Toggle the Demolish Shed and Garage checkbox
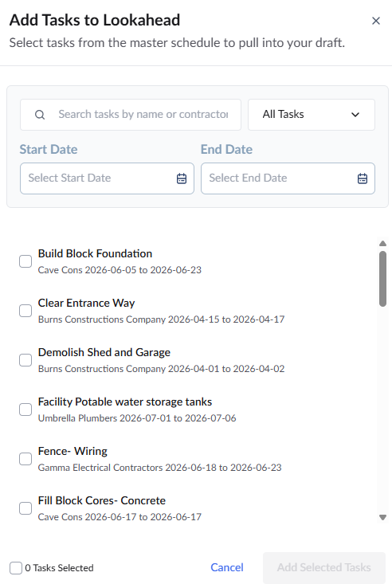Screen dimensions: 392x584 [x=25, y=360]
